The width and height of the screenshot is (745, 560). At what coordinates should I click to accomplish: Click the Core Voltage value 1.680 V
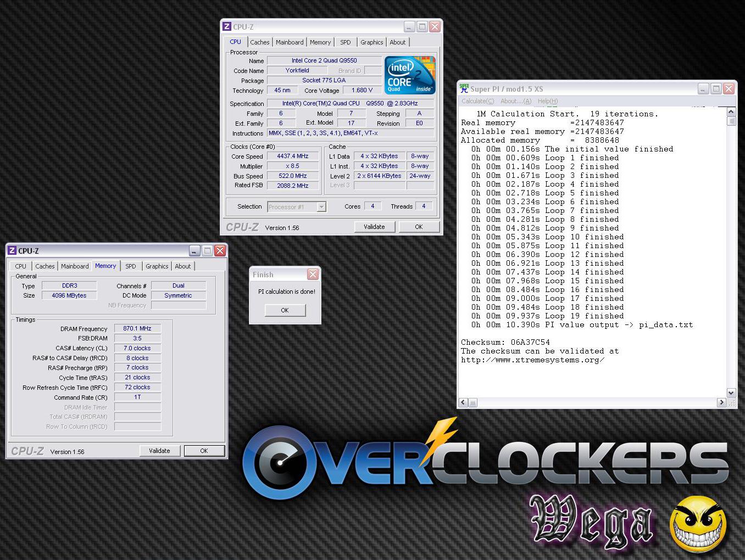point(362,90)
